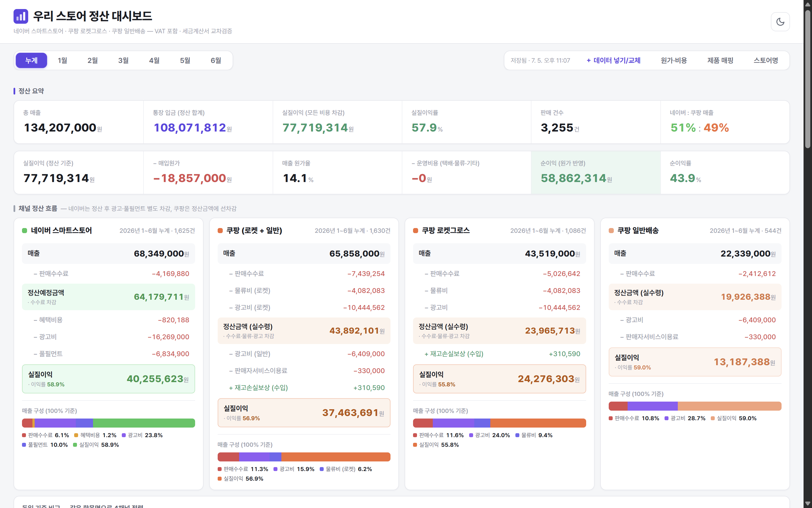This screenshot has width=812, height=508.
Task: Click the 총 매출 value 134,207,000
Action: (x=60, y=128)
